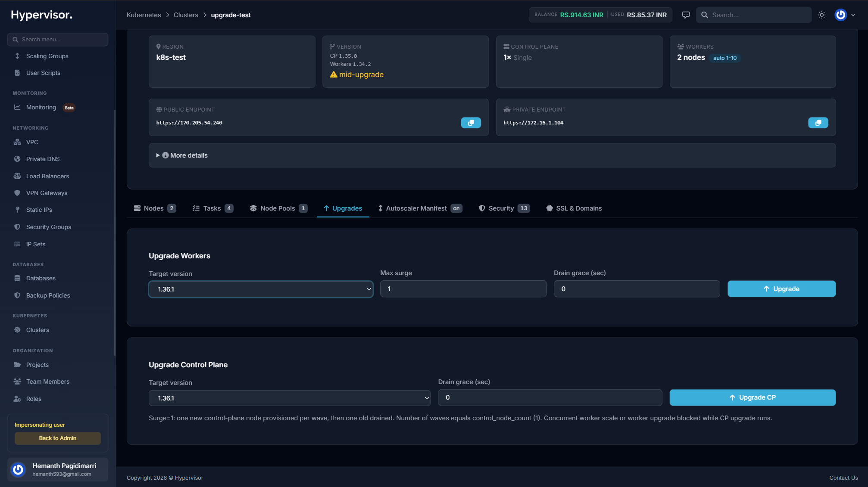Click the header search magnifier icon
868x487 pixels.
704,15
